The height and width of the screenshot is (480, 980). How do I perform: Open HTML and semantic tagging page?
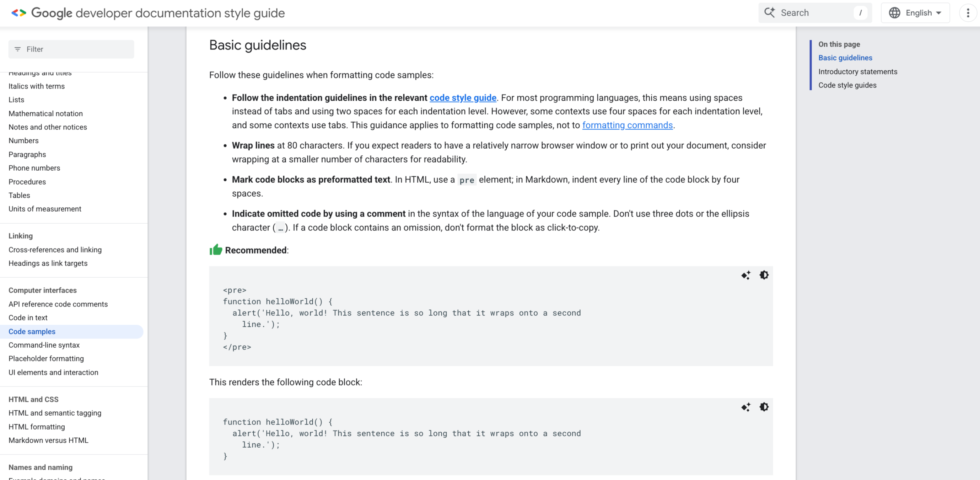coord(55,413)
